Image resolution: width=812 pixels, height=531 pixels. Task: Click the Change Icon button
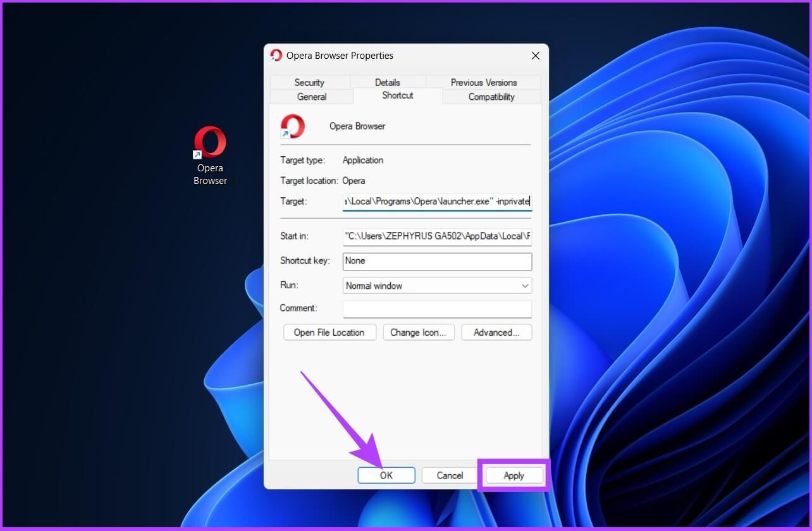coord(419,333)
